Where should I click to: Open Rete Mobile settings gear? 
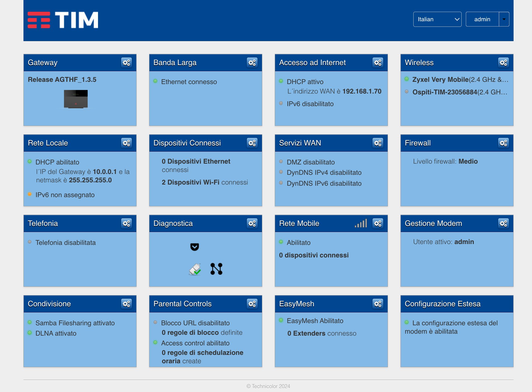tap(378, 223)
